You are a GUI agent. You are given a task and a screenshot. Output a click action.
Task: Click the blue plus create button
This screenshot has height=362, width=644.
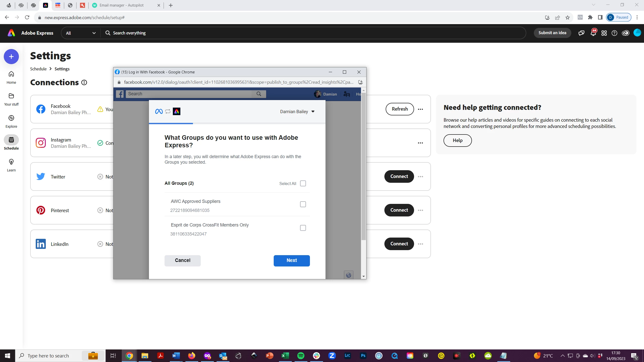point(11,57)
